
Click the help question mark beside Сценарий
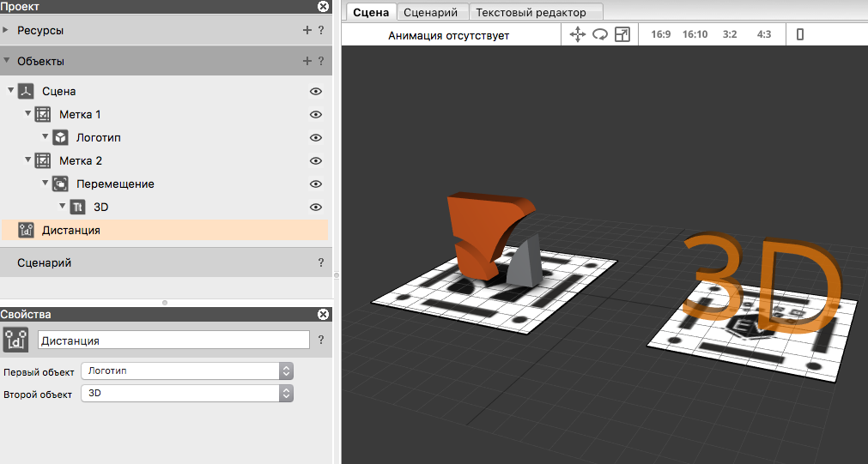pos(321,262)
